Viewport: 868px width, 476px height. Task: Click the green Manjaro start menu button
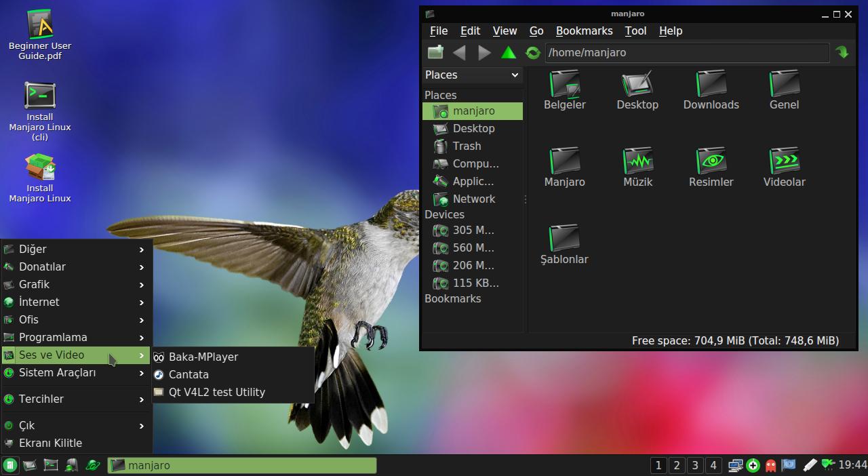coord(10,465)
